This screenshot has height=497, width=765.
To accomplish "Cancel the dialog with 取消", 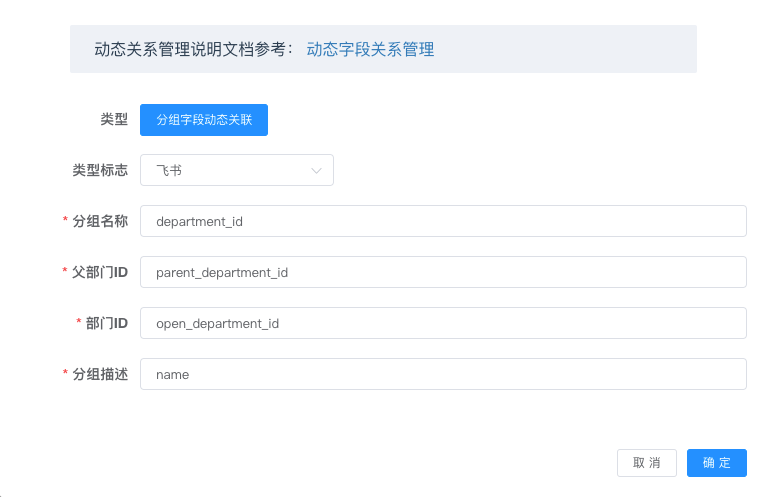I will coord(646,463).
